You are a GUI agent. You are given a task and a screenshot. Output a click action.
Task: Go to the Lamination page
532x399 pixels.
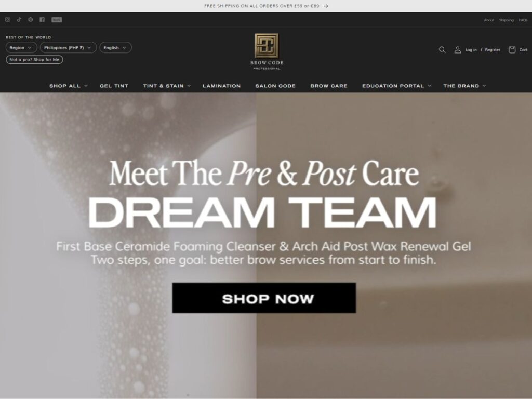click(221, 86)
